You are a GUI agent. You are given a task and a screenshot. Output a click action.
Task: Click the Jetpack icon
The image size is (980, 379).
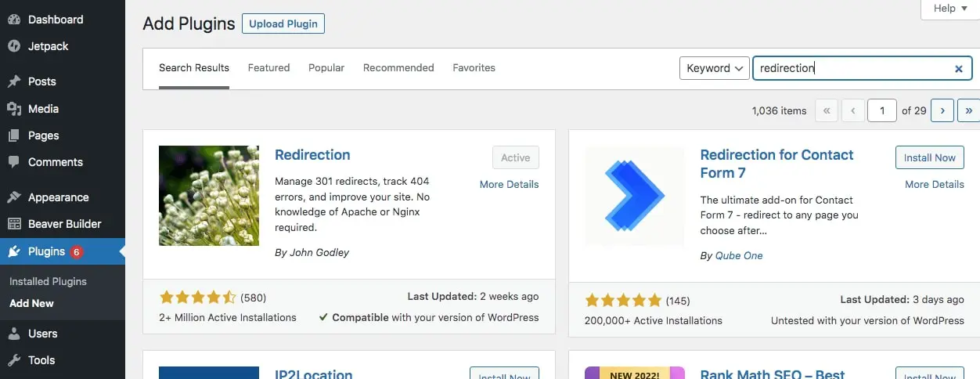pos(14,46)
